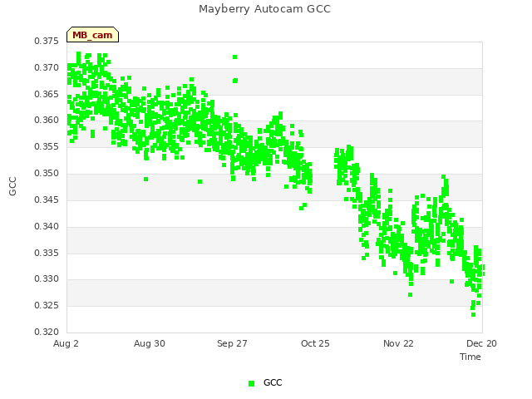
Task: Select the Sep 27 x-axis tick label
Action: click(232, 343)
